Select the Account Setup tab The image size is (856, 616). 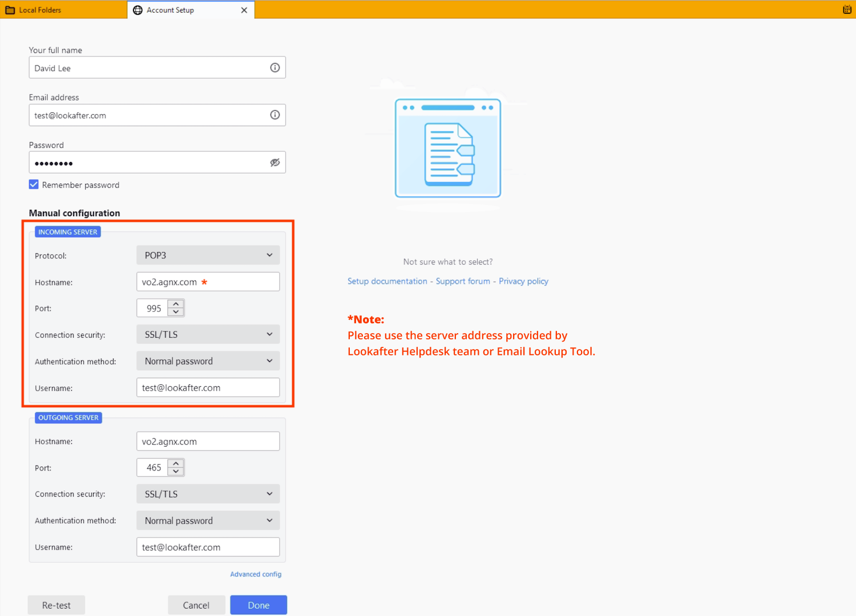pyautogui.click(x=170, y=10)
